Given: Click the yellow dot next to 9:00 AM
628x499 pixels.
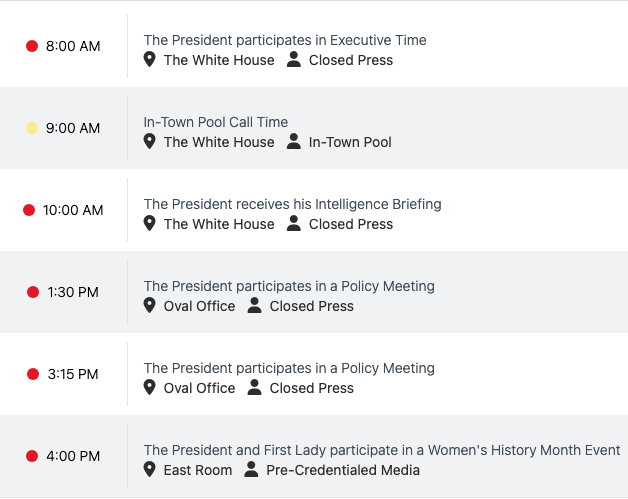Looking at the screenshot, I should coord(32,128).
